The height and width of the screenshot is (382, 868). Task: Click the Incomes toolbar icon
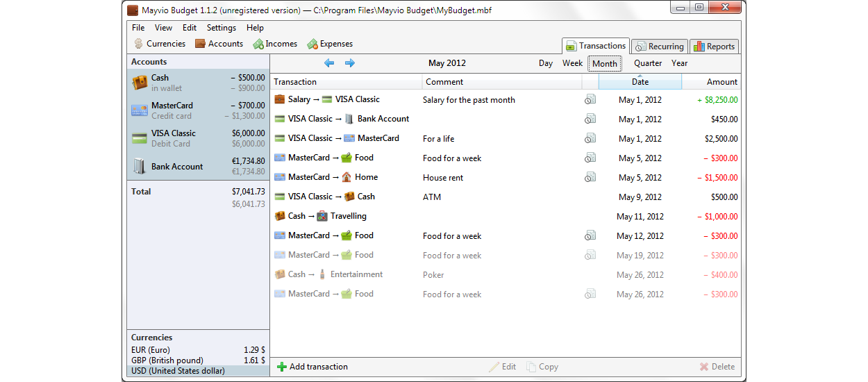pos(258,44)
